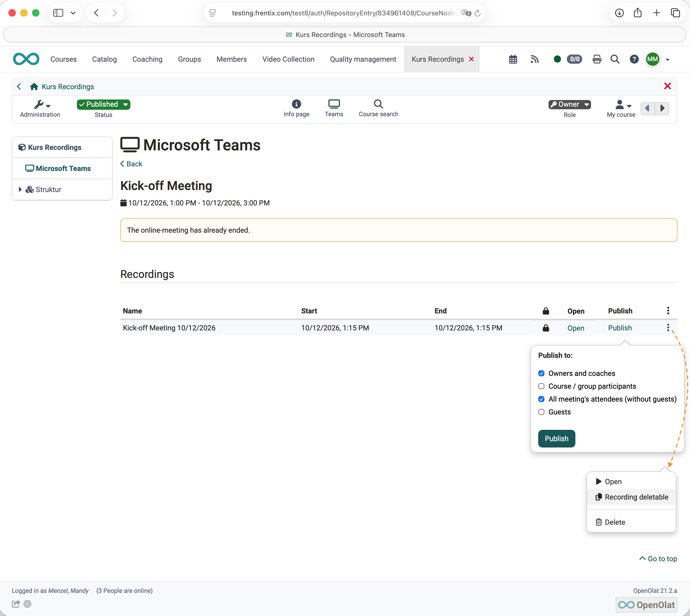The width and height of the screenshot is (690, 616).
Task: Open the calendar icon in header
Action: (513, 59)
